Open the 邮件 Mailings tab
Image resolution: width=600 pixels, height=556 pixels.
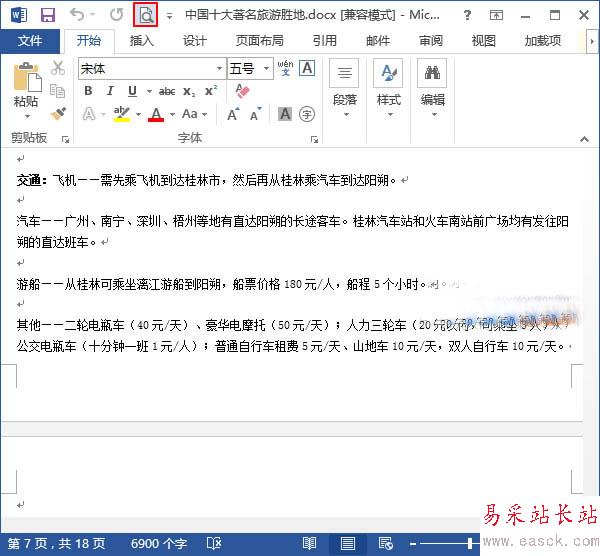pos(378,41)
